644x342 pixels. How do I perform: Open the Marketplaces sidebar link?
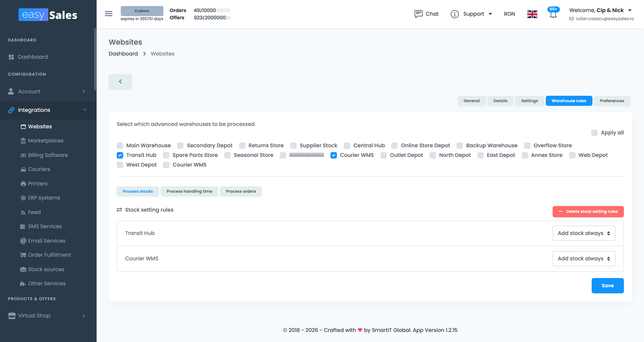[46, 141]
